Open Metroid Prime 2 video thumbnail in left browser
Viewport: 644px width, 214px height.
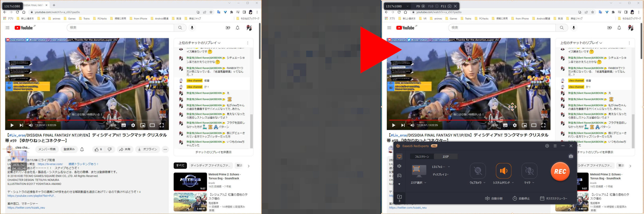pos(190,182)
